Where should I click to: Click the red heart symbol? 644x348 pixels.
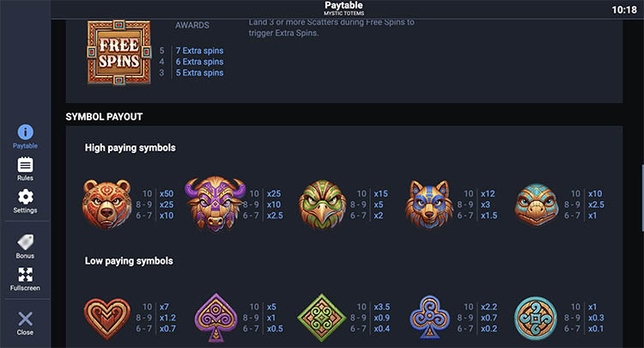[x=107, y=318]
